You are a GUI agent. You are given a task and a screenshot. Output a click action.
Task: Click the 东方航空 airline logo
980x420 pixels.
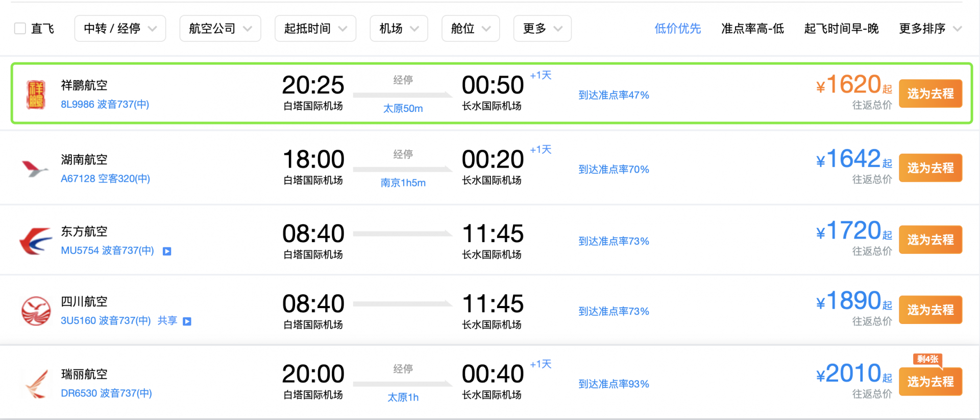(x=36, y=241)
